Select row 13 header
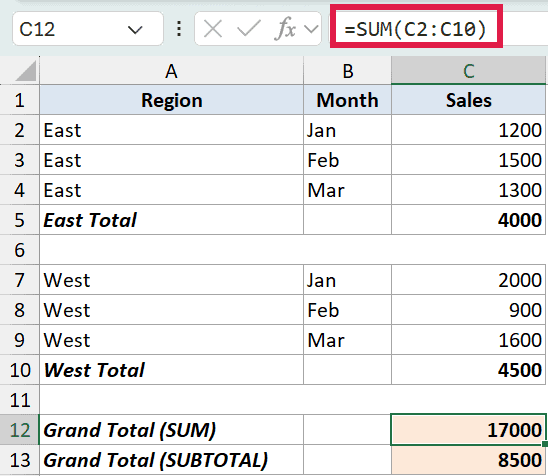This screenshot has height=476, width=548. (20, 460)
